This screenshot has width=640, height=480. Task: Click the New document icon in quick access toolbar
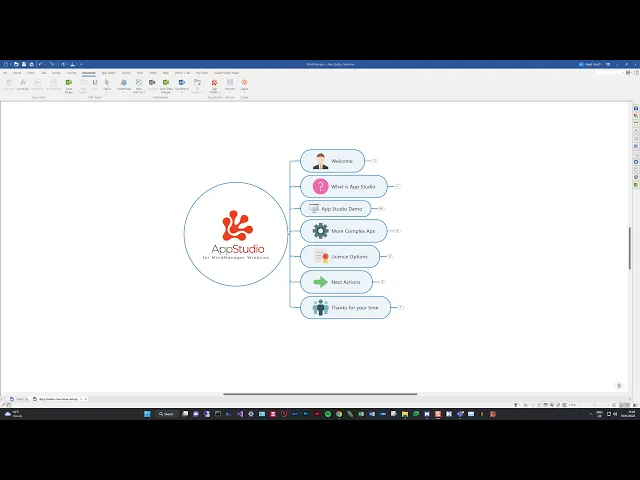(x=6, y=64)
